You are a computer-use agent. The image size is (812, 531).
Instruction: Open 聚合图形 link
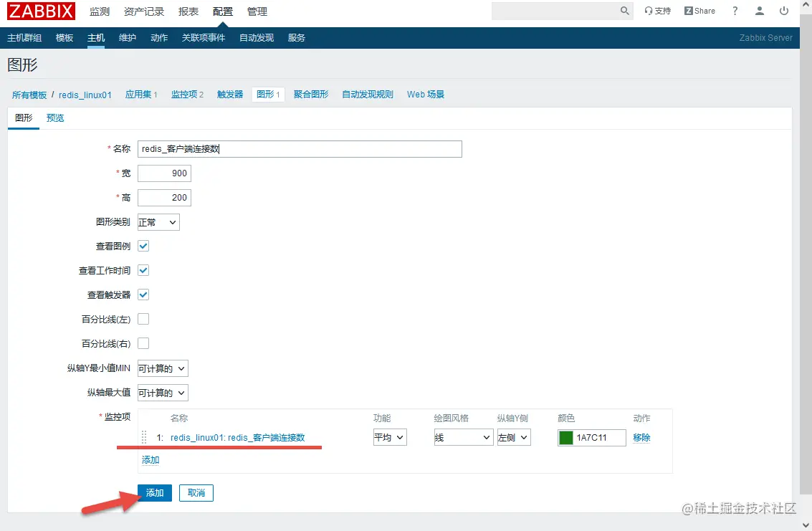tap(311, 95)
